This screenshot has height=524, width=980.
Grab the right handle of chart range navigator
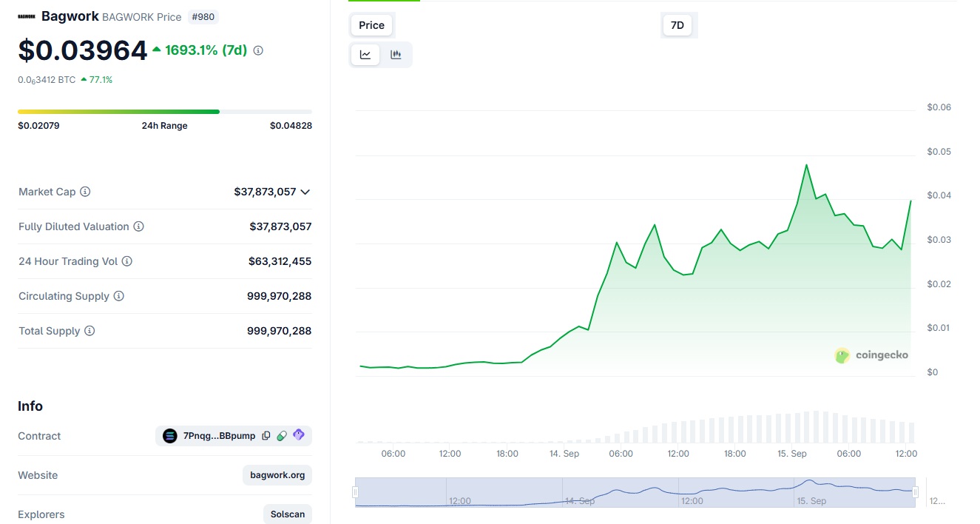[x=916, y=492]
